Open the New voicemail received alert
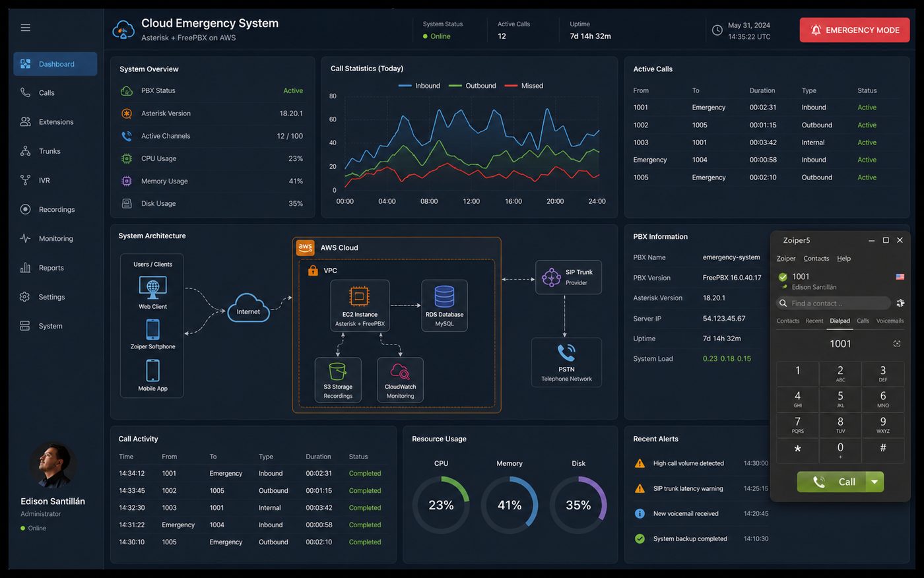Screen dimensions: 924x578 [701, 513]
